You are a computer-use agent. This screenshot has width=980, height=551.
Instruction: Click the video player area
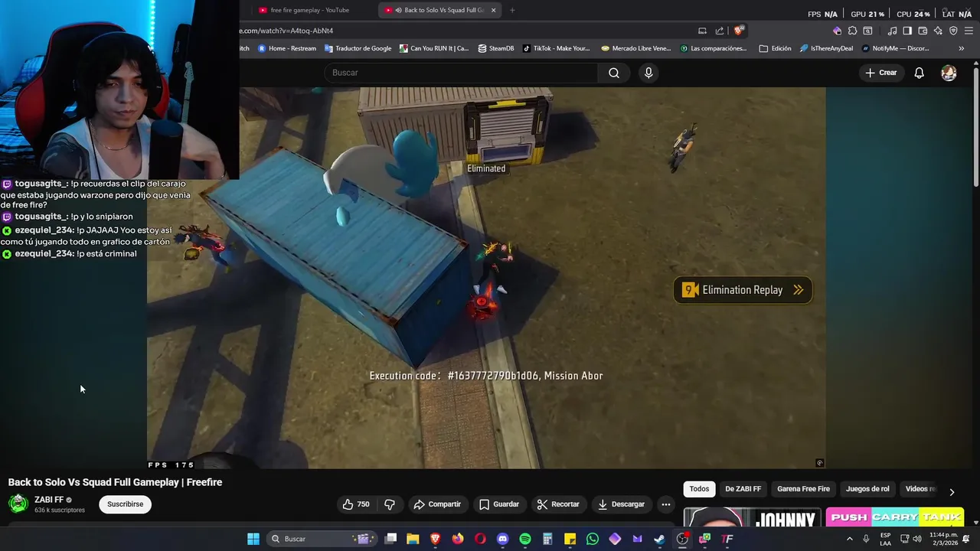486,277
